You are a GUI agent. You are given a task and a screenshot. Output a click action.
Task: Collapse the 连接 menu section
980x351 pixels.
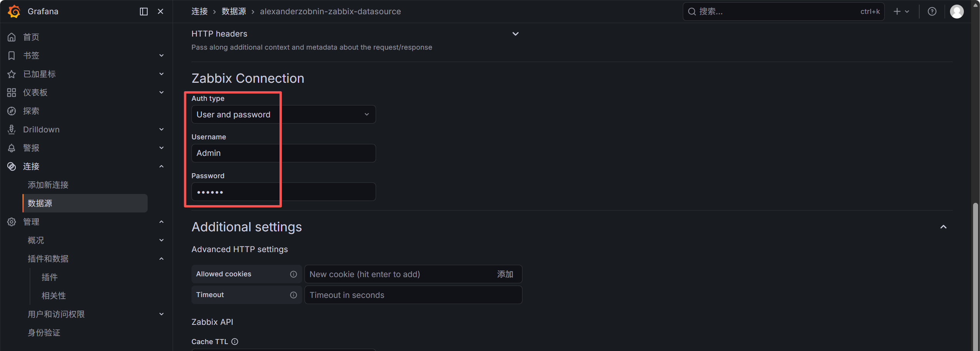161,166
